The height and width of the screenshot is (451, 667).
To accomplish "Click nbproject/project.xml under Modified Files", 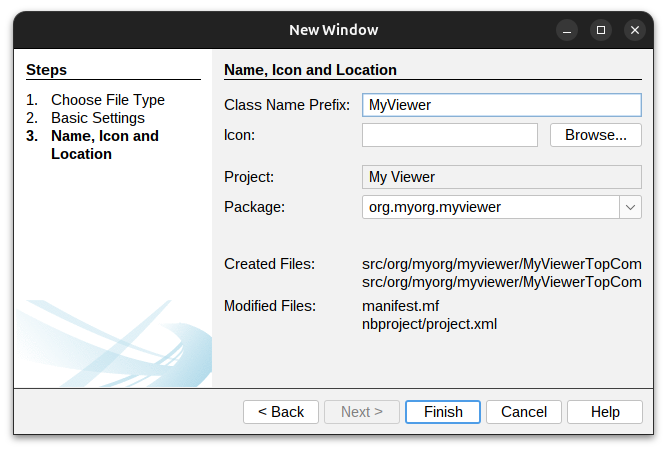I will pos(429,324).
